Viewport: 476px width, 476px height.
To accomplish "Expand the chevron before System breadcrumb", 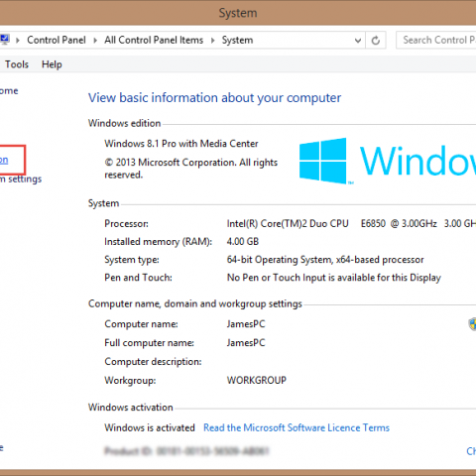I will [x=213, y=41].
